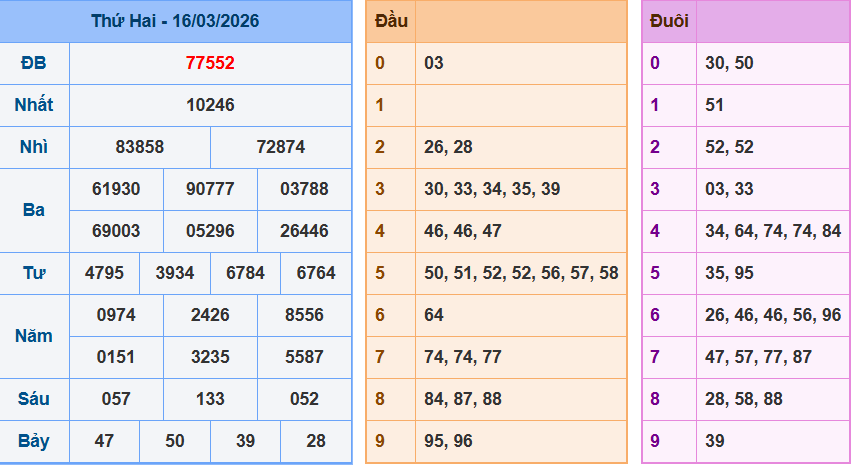Select the Nhất row label

(x=34, y=105)
